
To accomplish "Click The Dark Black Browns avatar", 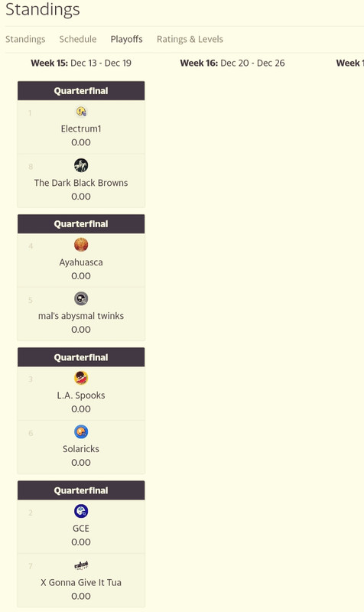I will pos(81,165).
